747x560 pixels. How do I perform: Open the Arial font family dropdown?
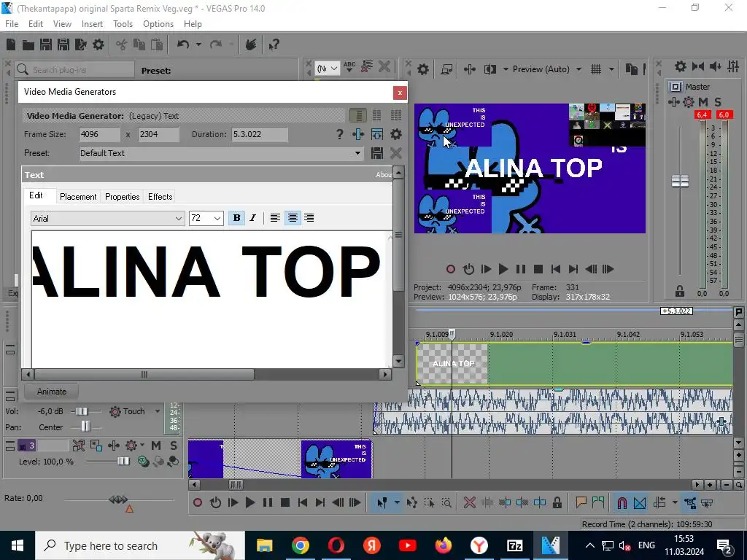[179, 219]
